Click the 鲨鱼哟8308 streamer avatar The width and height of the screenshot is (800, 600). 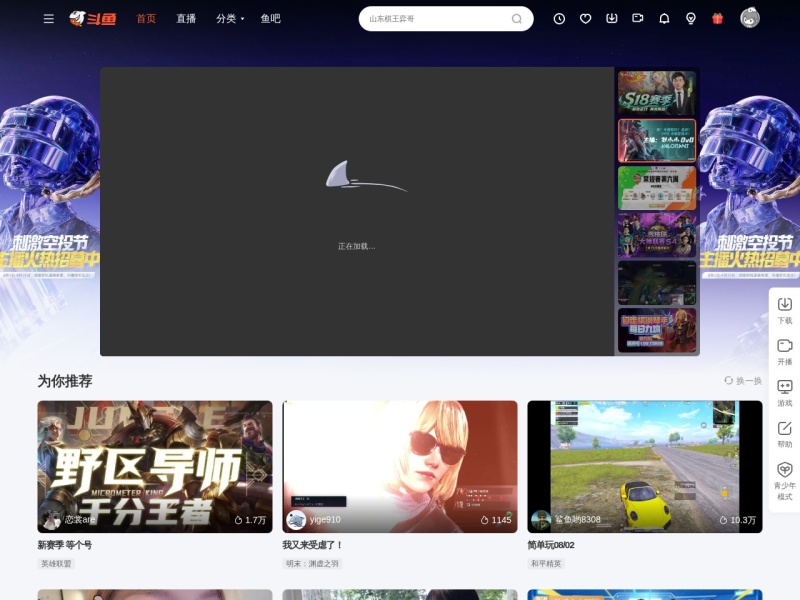tap(541, 520)
